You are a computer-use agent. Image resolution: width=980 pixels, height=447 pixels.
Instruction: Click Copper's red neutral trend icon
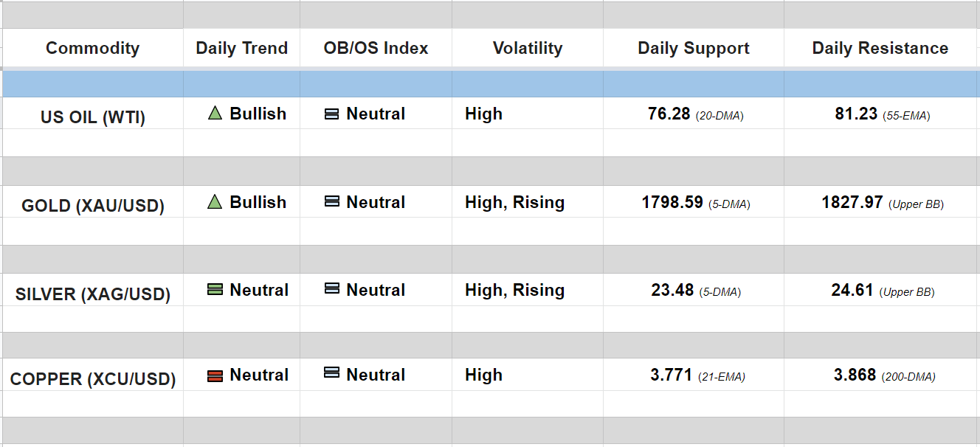[x=215, y=375]
